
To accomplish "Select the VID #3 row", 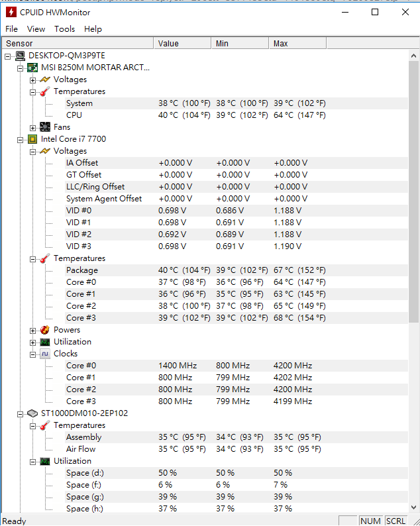I will click(236, 246).
